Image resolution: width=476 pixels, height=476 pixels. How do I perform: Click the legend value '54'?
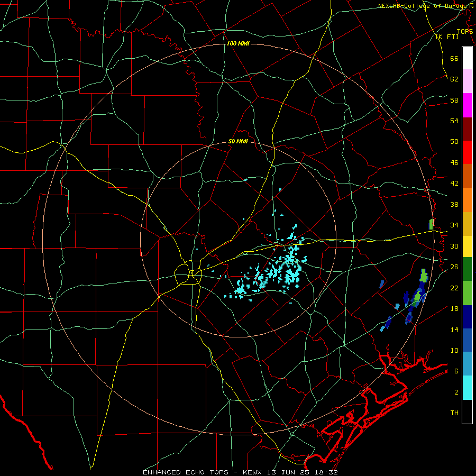point(454,121)
